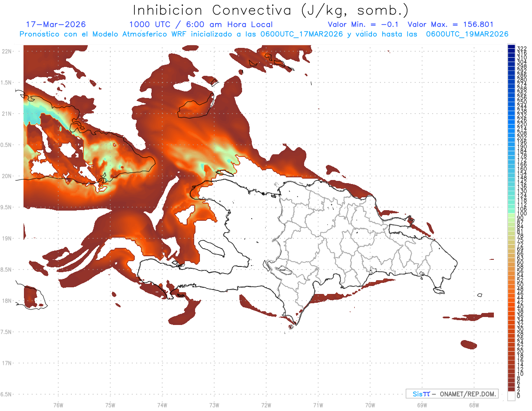Click the "76W" longitude label

coord(58,405)
